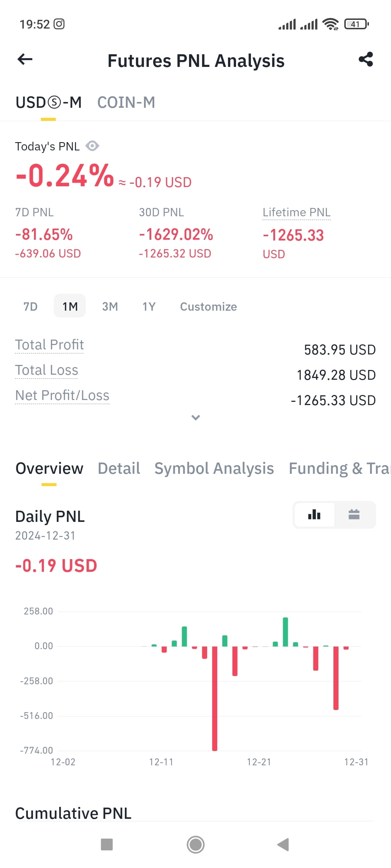The image size is (391, 868).
Task: Choose the 7D time range
Action: click(x=30, y=307)
